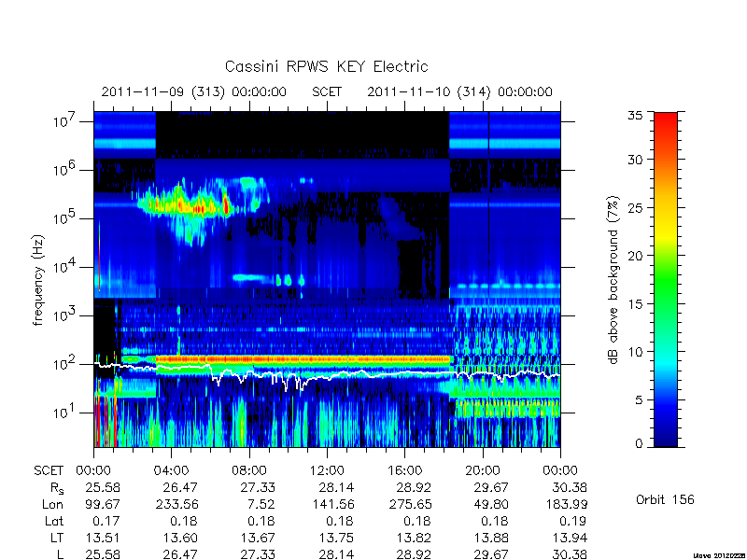Click the frequency (Hz) axis label
The height and width of the screenshot is (560, 747).
(x=38, y=280)
